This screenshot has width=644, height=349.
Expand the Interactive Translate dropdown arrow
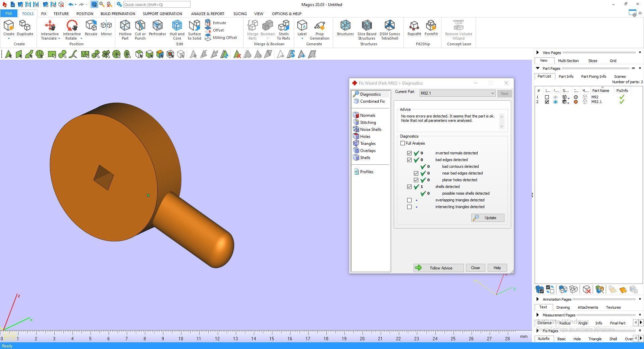coord(59,38)
